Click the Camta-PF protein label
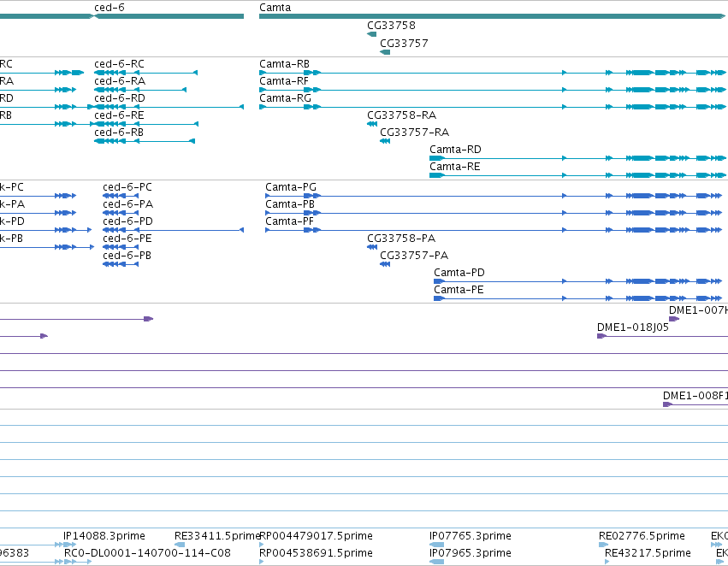 pyautogui.click(x=289, y=221)
